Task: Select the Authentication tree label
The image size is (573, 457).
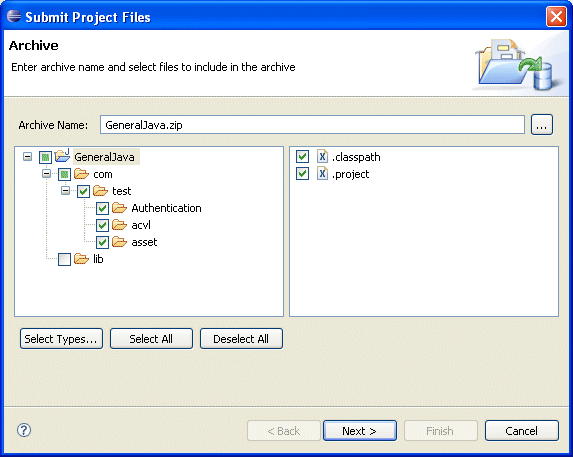Action: point(166,208)
